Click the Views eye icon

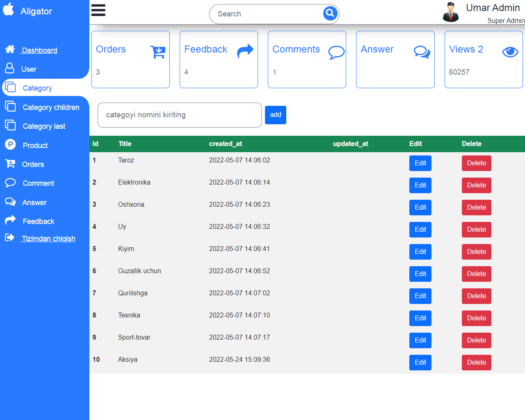pyautogui.click(x=510, y=52)
